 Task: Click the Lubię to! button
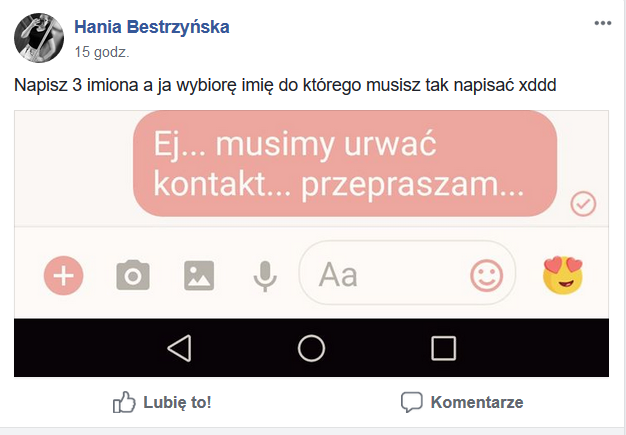coord(162,402)
